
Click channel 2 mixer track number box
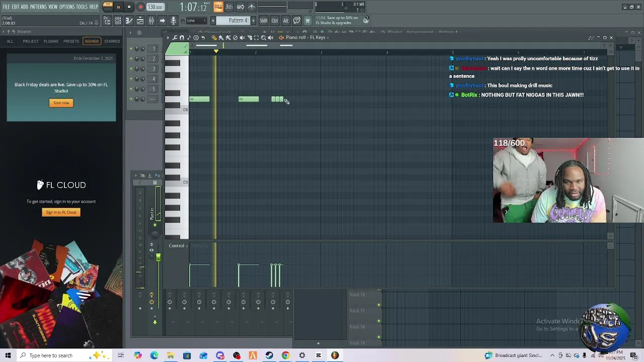(x=154, y=59)
